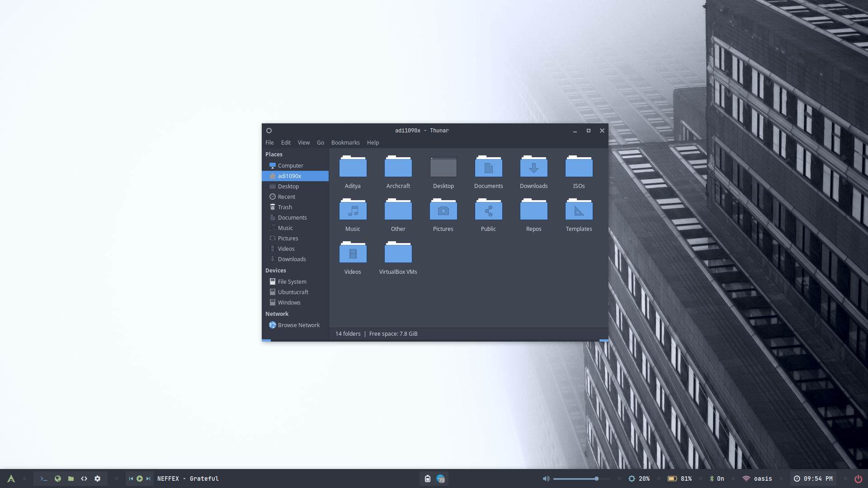Open Browse Network in sidebar

(298, 325)
